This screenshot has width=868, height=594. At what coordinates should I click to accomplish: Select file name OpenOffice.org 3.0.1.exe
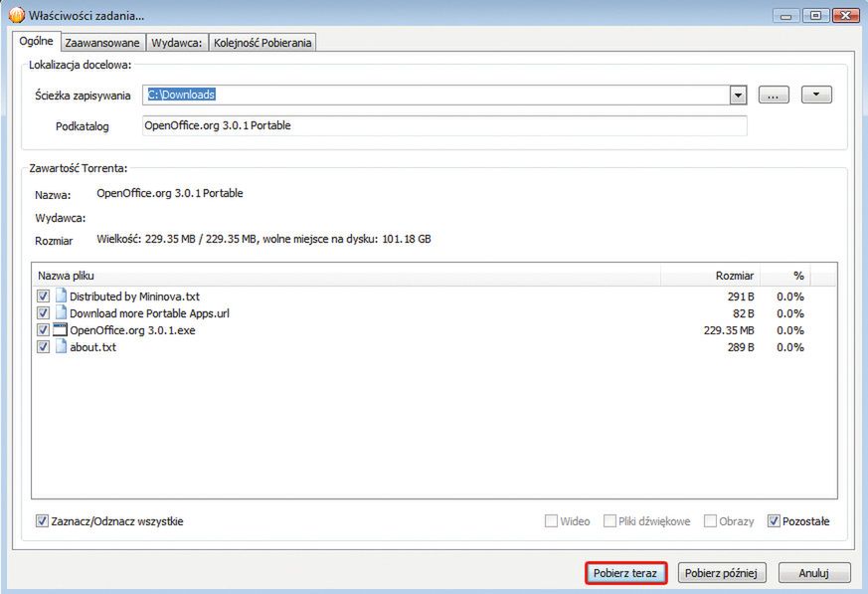[132, 330]
